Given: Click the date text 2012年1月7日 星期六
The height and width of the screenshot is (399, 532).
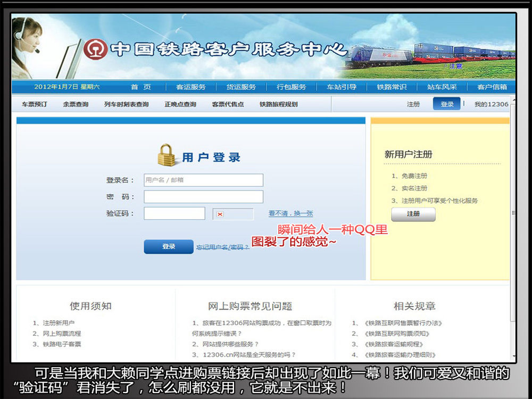Looking at the screenshot, I should pos(67,87).
